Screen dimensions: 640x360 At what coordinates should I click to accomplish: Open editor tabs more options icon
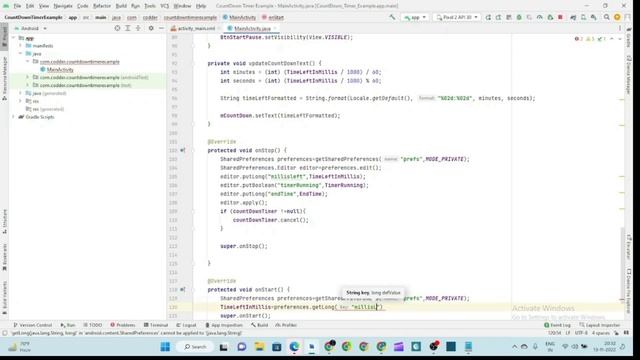[620, 29]
